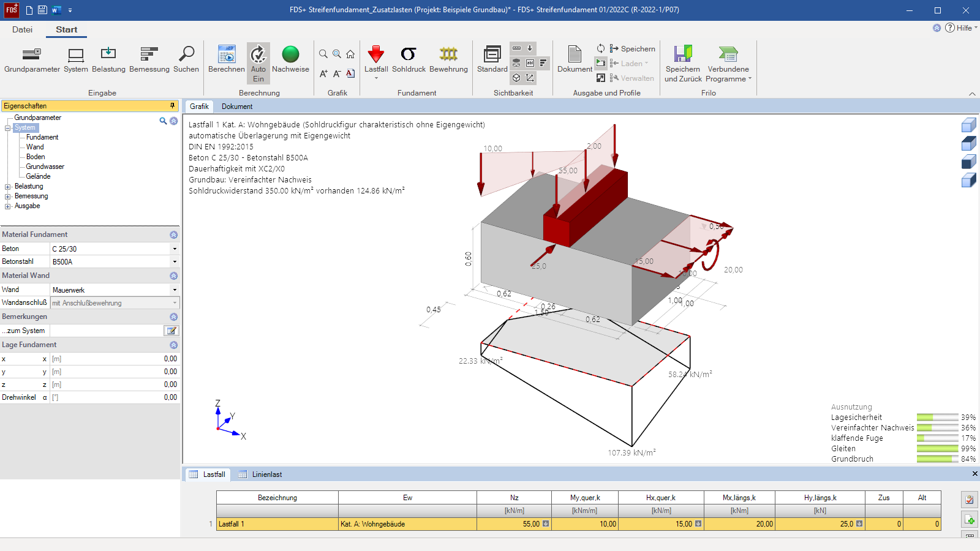Screen dimensions: 980x551
Task: Click the clipboard check icon beside table
Action: pyautogui.click(x=970, y=500)
